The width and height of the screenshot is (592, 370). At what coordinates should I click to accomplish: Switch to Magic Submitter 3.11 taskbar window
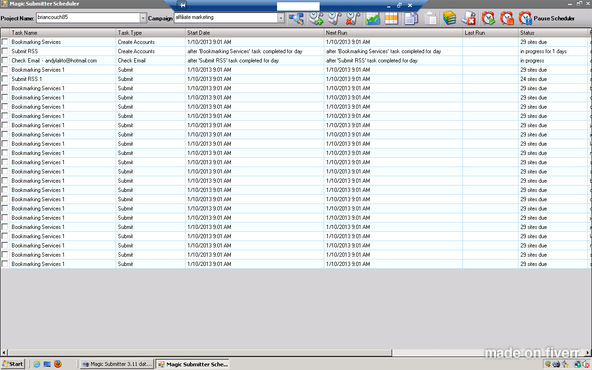pyautogui.click(x=116, y=364)
